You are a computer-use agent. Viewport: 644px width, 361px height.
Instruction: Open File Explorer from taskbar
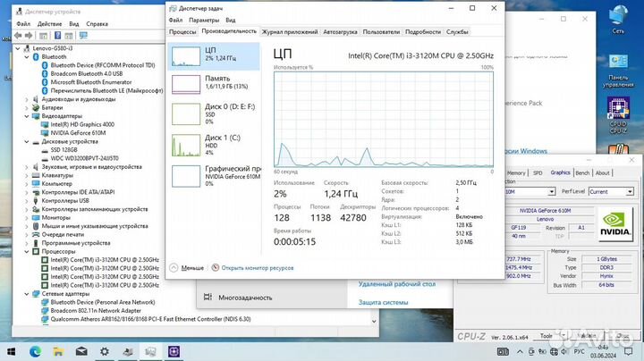pos(58,351)
